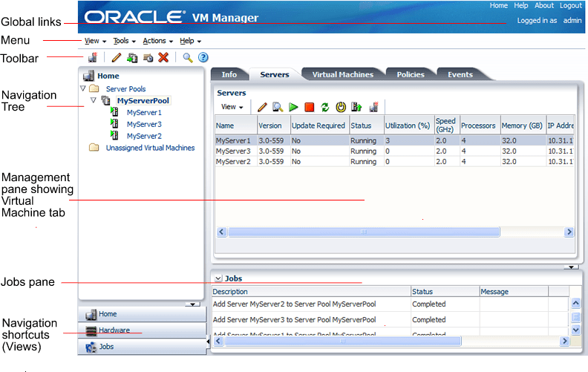This screenshot has width=588, height=372.
Task: Click the MyServerPool pool icon
Action: (x=106, y=100)
